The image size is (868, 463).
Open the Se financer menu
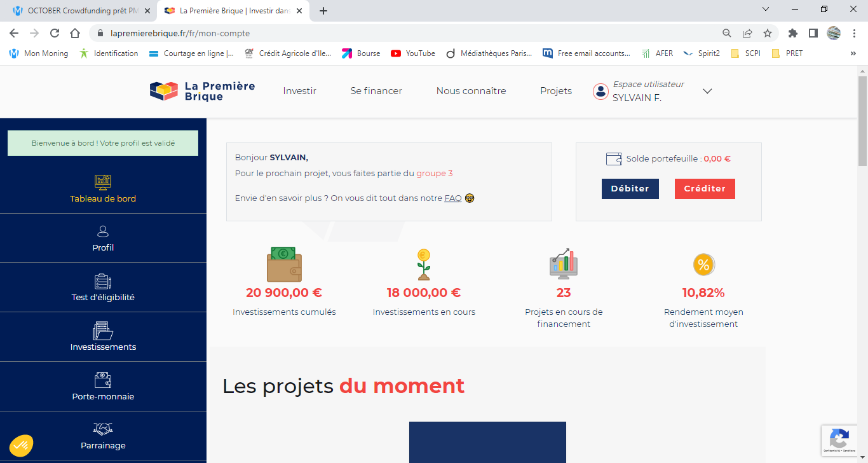376,91
